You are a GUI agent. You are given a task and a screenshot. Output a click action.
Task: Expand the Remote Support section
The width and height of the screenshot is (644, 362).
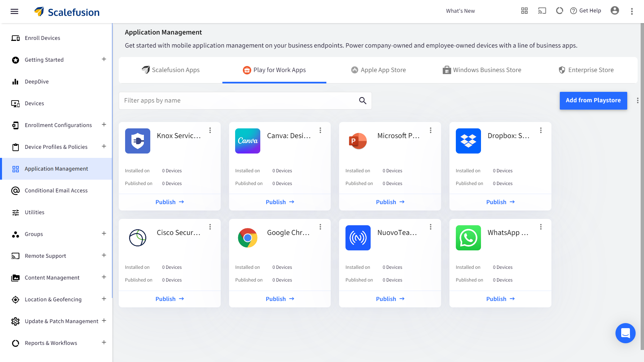click(x=104, y=255)
